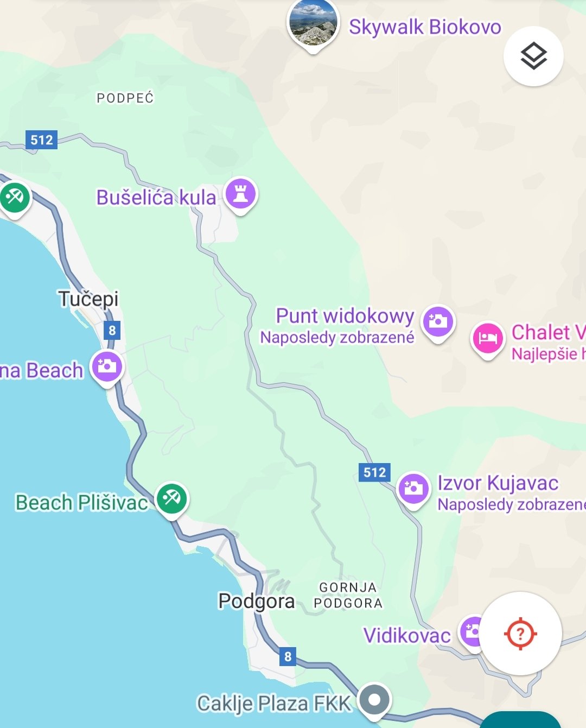Tap the my location target button

(x=521, y=634)
